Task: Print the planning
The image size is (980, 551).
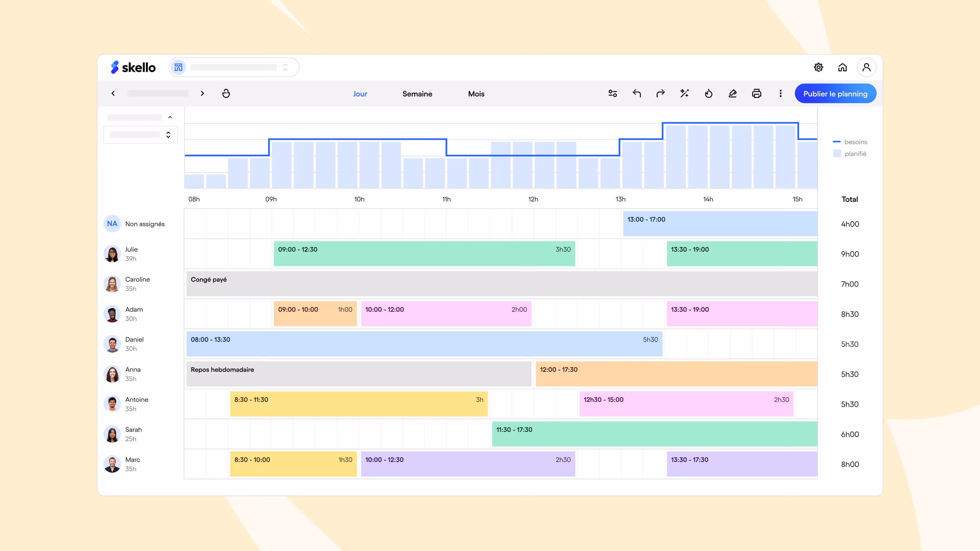Action: click(x=756, y=94)
